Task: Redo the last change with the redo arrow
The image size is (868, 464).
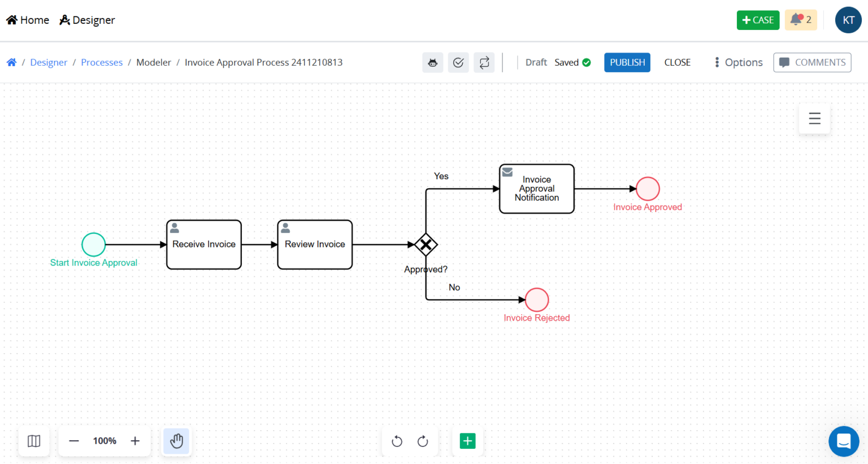Action: [423, 441]
